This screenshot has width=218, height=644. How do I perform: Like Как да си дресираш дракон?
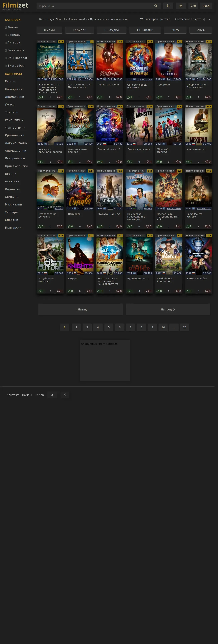click(x=41, y=162)
